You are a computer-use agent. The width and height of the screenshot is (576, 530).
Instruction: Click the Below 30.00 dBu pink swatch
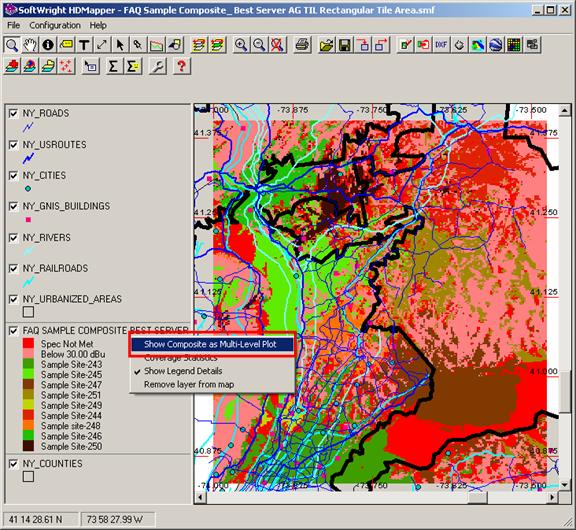click(x=28, y=354)
